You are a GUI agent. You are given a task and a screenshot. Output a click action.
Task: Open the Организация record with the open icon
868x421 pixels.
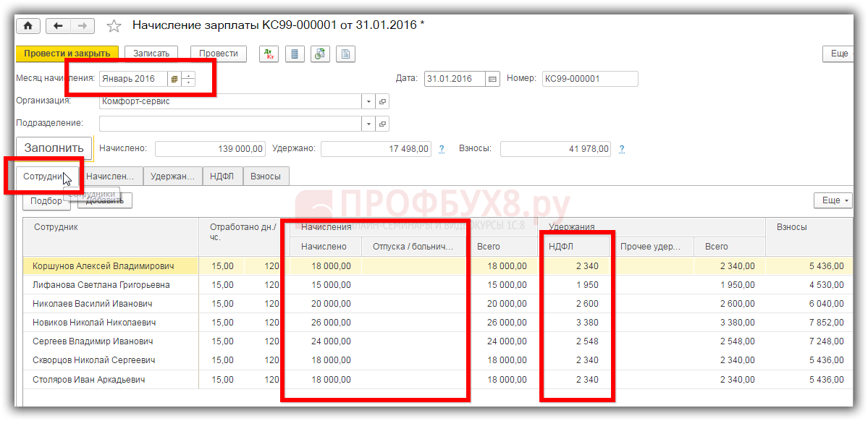(383, 102)
